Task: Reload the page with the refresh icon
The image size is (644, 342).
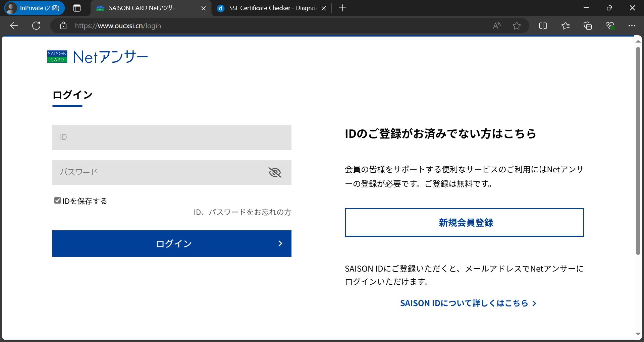Action: click(36, 26)
